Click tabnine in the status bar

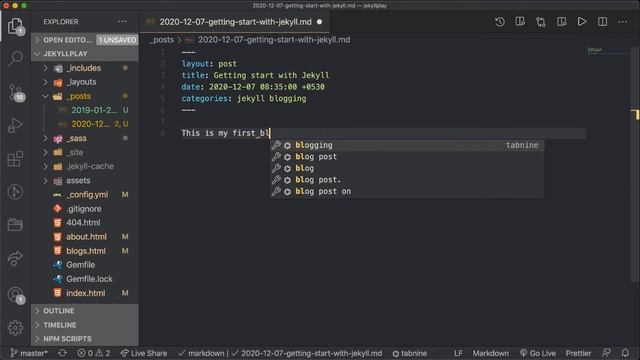click(x=410, y=353)
